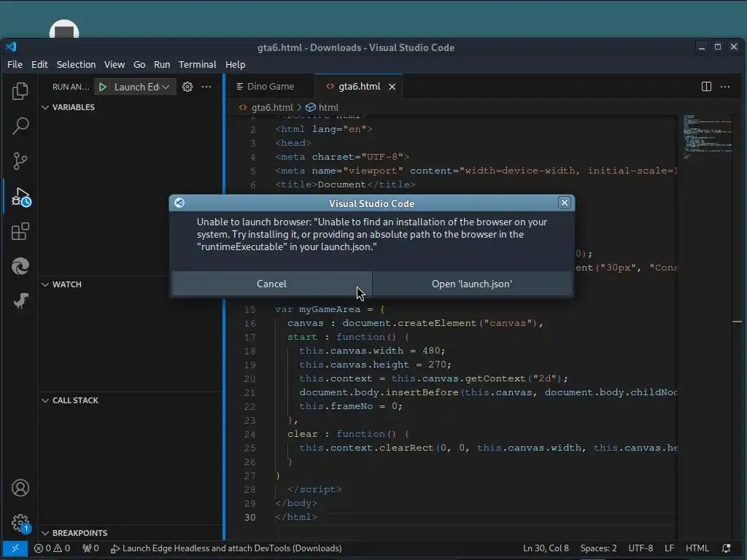Click the ports forwarded status bar item

(x=90, y=548)
